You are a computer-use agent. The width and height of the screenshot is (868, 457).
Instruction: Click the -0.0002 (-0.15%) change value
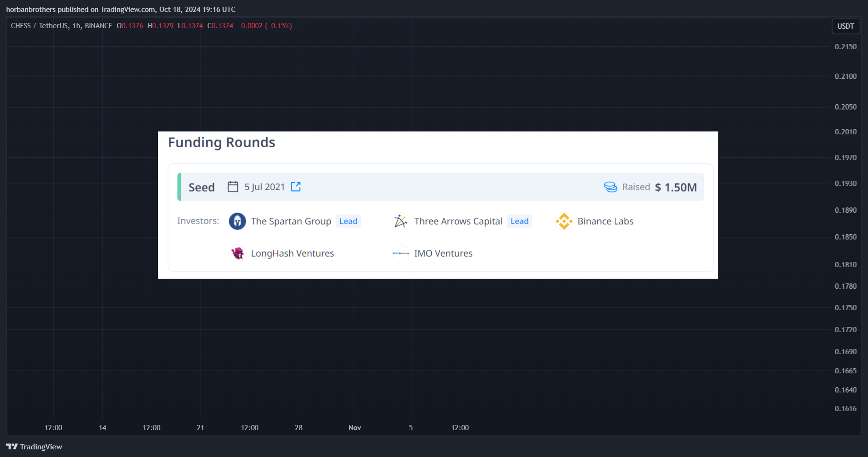click(265, 26)
